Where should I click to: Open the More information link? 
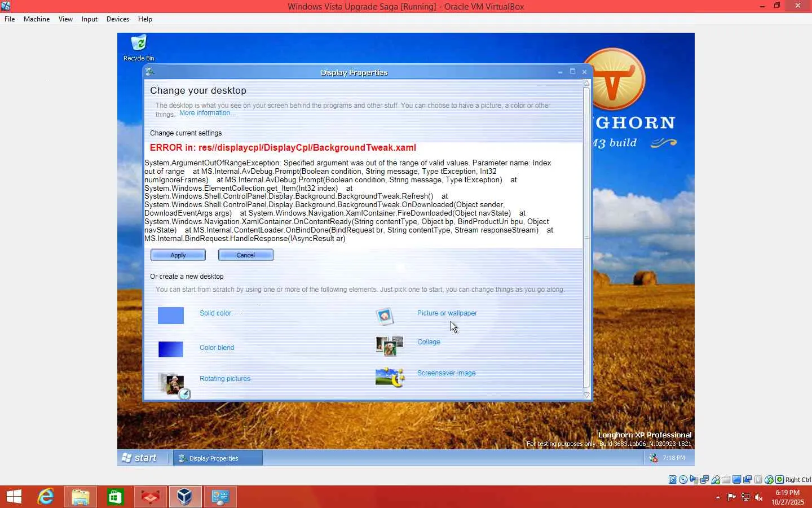[208, 113]
